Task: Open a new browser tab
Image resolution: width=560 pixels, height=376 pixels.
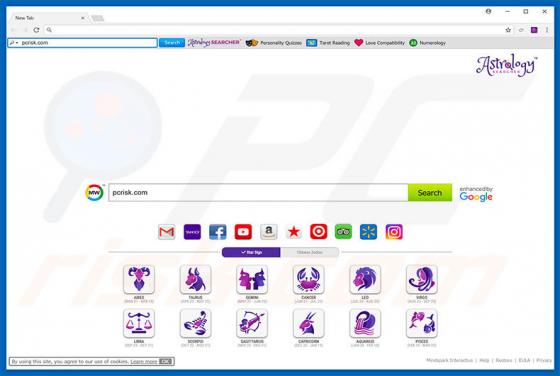Action: 98,18
